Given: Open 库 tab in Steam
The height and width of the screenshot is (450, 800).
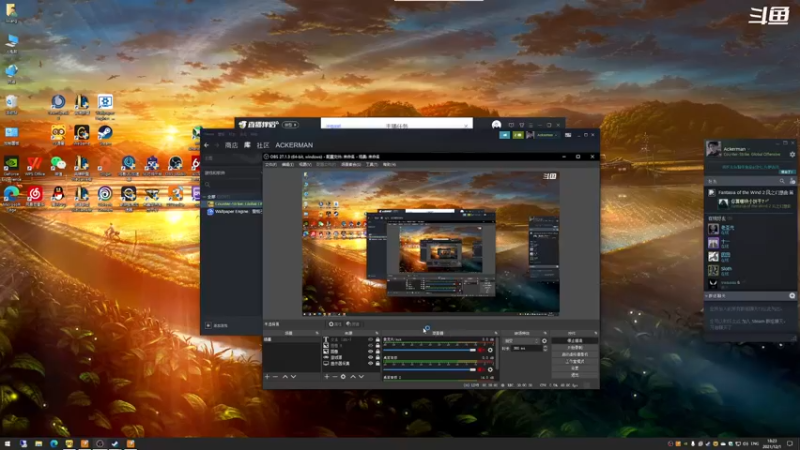Looking at the screenshot, I should pyautogui.click(x=247, y=145).
